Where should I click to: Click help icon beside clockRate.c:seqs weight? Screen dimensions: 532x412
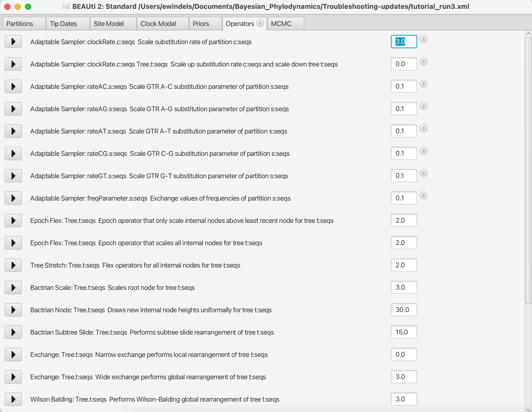pyautogui.click(x=423, y=39)
